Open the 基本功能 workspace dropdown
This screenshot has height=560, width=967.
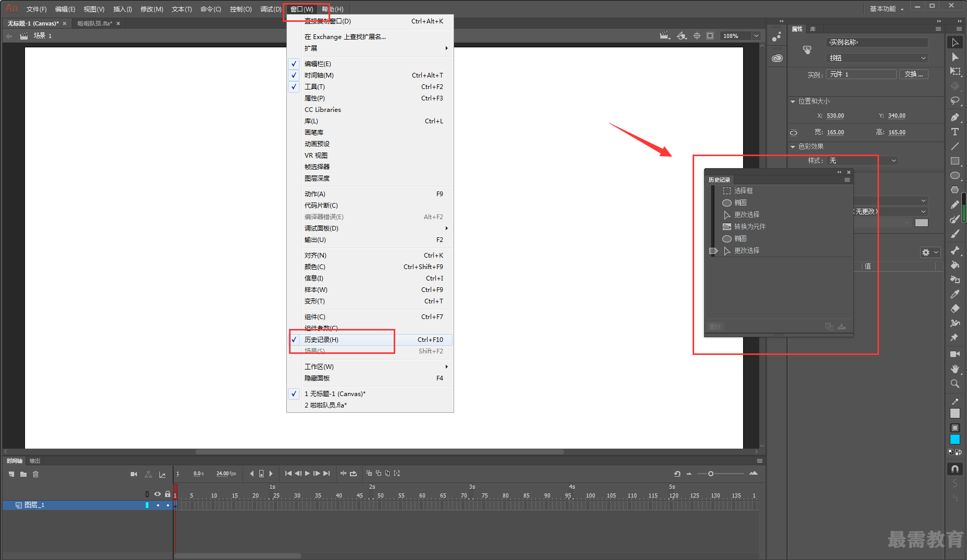tap(887, 9)
